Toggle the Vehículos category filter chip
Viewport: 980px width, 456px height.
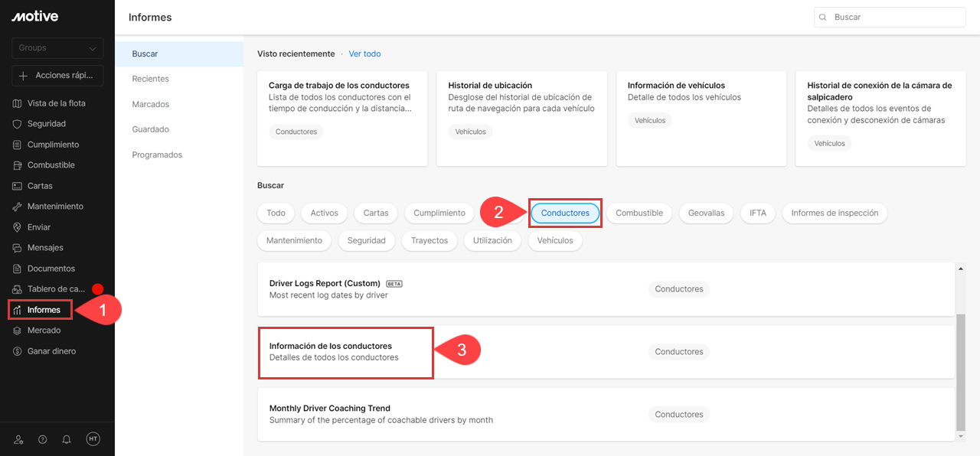point(555,240)
